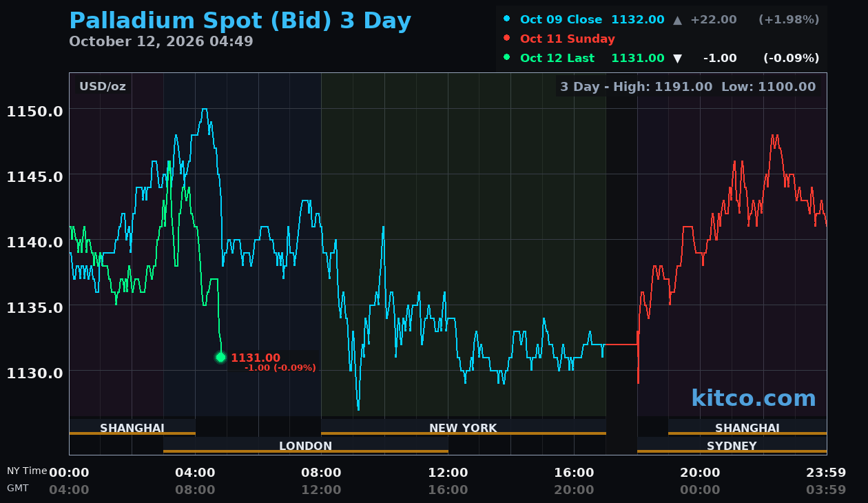
Task: Click the '-1.00 (-0.09%)' callout under price
Action: pyautogui.click(x=280, y=368)
